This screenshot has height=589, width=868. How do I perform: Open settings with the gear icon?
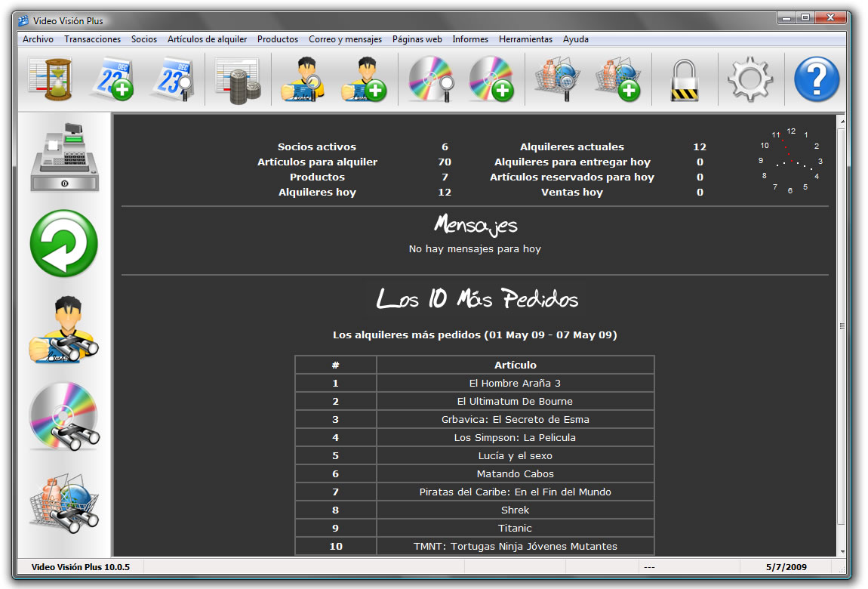(750, 79)
